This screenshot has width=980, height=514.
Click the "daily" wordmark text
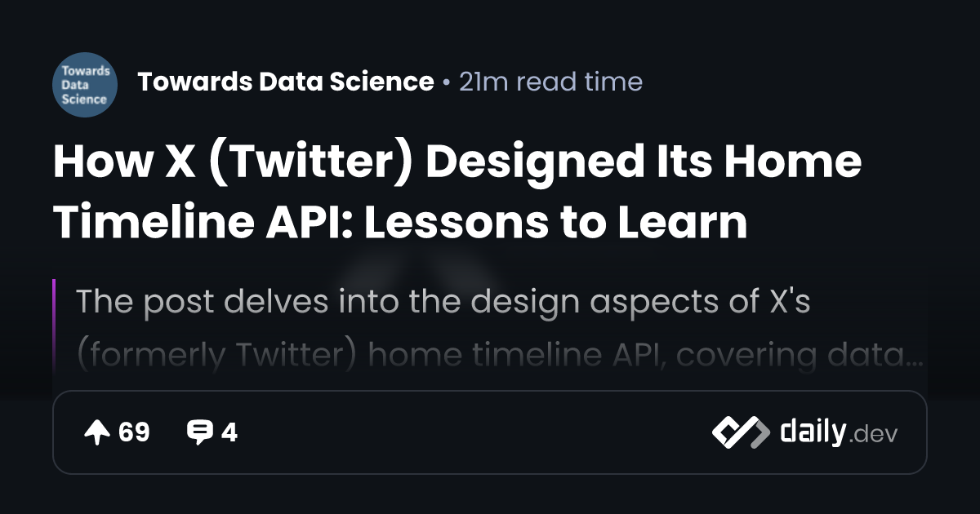[x=813, y=432]
